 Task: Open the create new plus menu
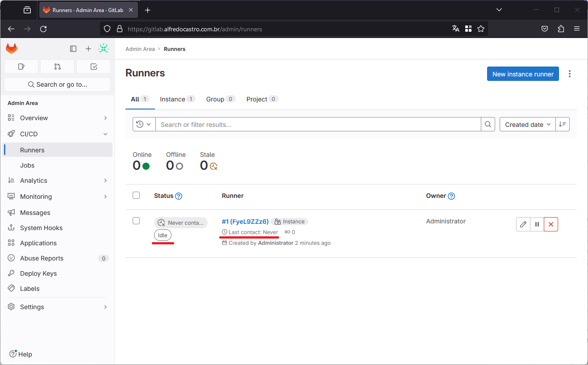click(x=88, y=49)
